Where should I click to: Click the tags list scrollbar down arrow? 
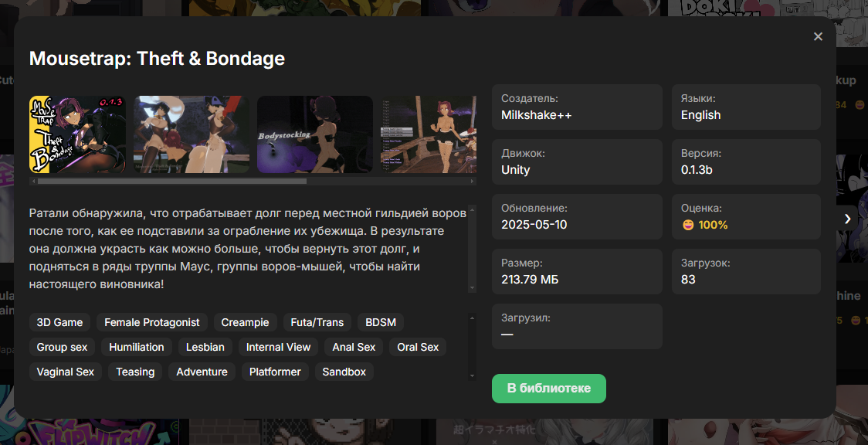coord(472,376)
